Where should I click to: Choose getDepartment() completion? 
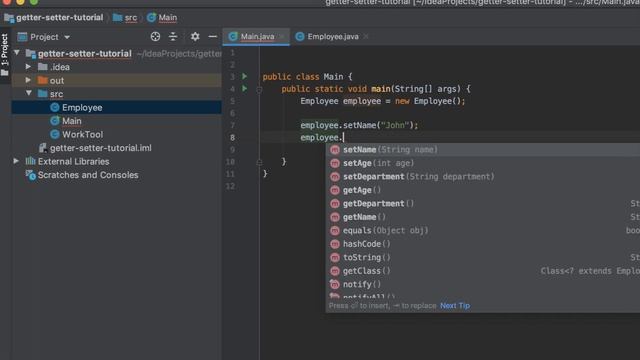483,203
